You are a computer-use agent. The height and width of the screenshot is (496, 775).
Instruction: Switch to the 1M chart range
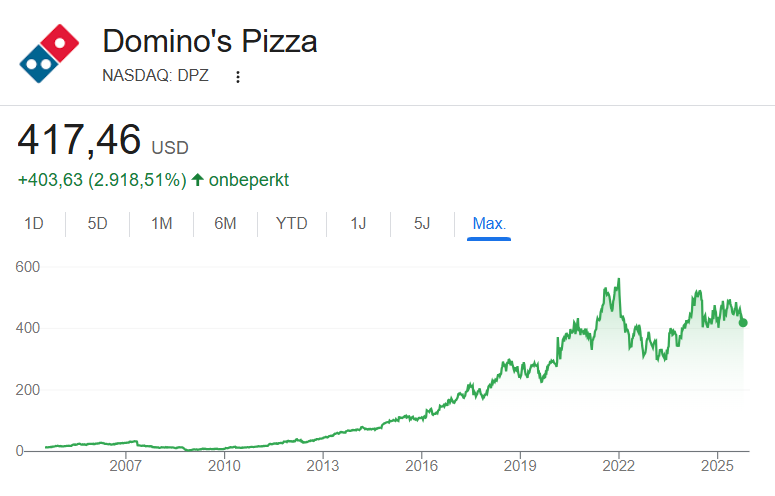click(161, 223)
